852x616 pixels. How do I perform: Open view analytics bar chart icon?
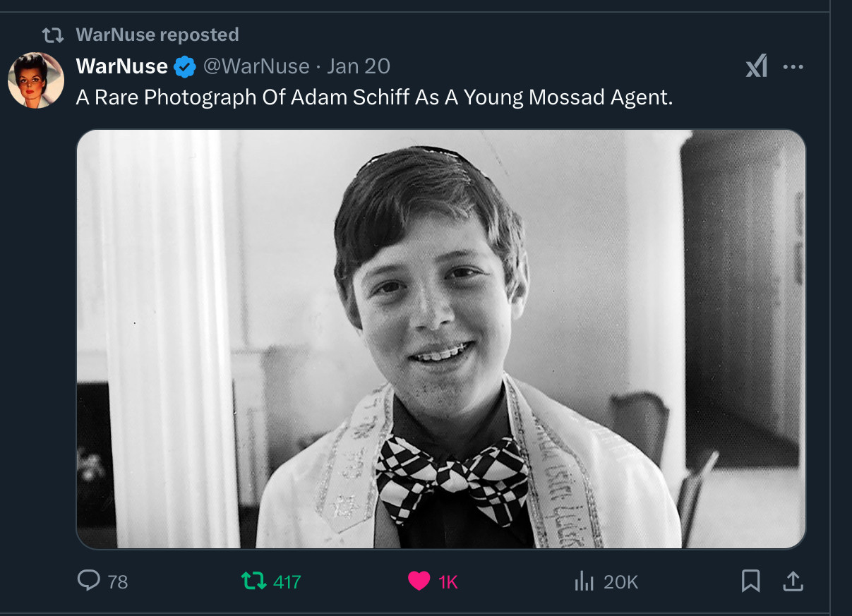pos(584,581)
